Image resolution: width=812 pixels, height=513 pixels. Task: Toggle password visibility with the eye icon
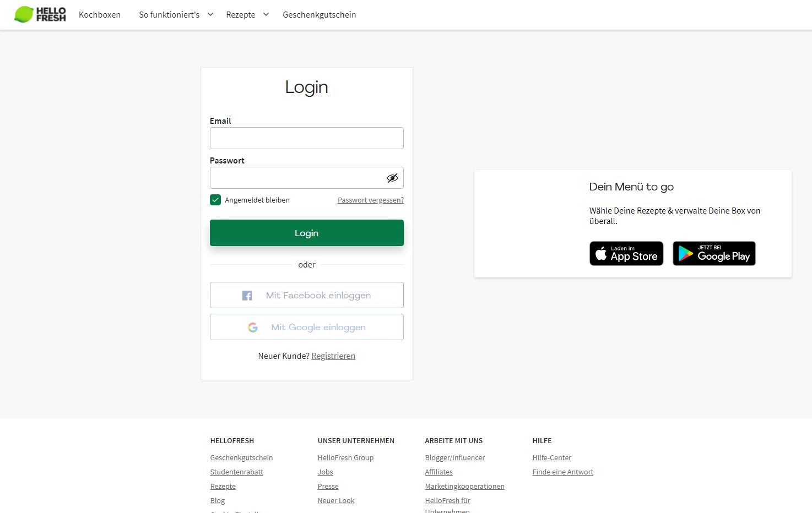click(392, 177)
